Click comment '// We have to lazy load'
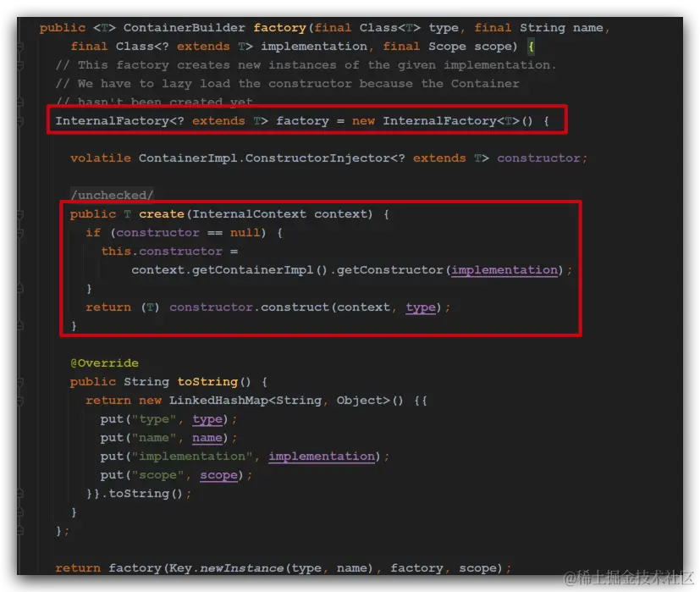 click(x=288, y=84)
